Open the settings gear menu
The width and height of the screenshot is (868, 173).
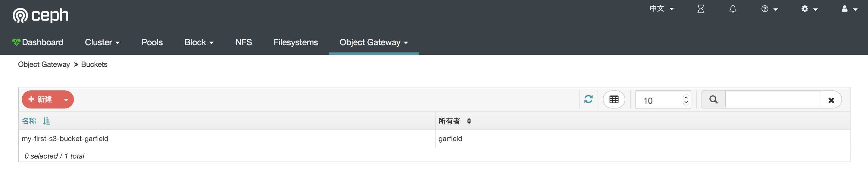coord(809,9)
